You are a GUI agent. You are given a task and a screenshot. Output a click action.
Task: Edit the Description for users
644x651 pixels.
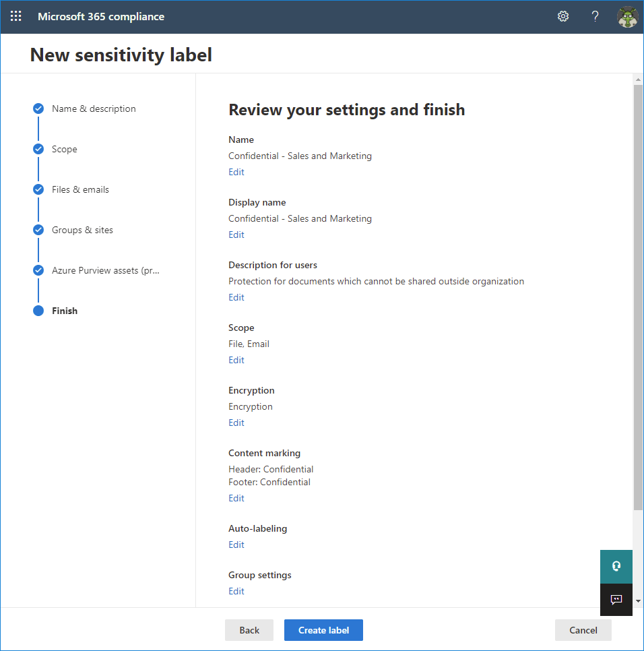pos(236,297)
